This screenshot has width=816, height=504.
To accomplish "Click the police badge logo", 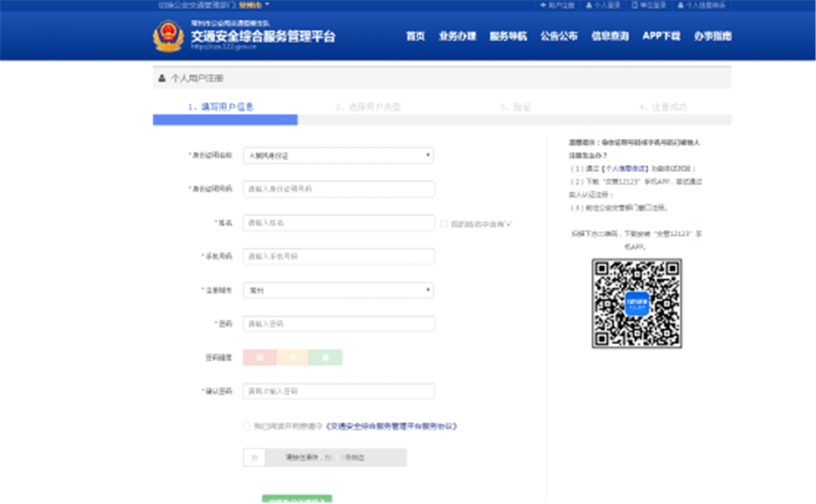I will click(x=168, y=36).
